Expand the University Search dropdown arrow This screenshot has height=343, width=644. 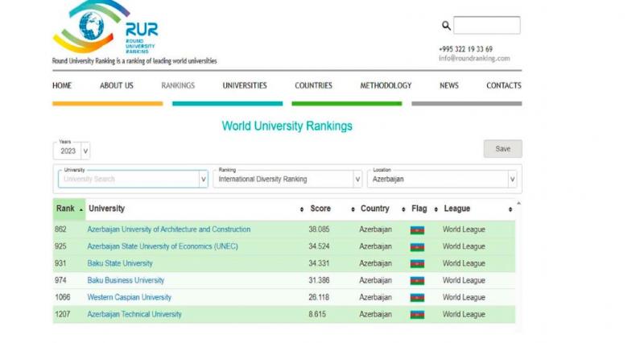[x=204, y=179]
